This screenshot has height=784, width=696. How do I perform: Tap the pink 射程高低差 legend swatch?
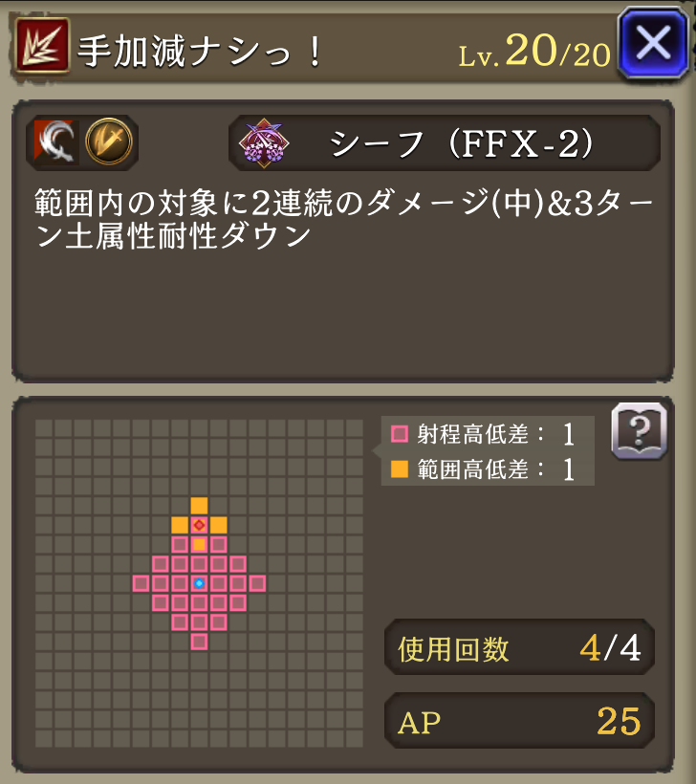[x=399, y=433]
